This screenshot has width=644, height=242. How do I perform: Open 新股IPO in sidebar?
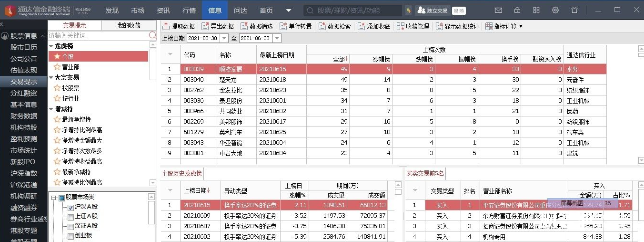(x=24, y=162)
